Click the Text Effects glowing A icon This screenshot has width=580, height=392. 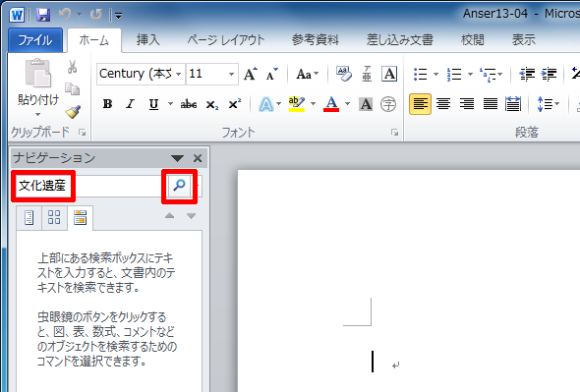[x=266, y=104]
